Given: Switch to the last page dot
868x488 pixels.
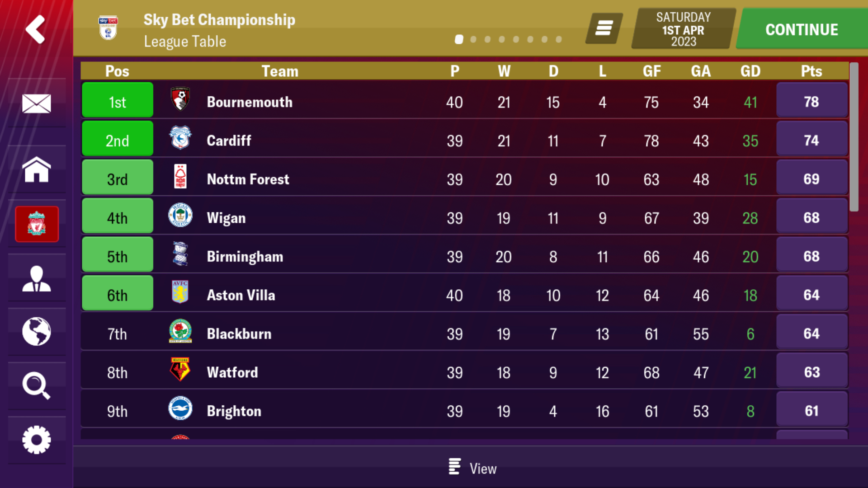Looking at the screenshot, I should (x=559, y=40).
